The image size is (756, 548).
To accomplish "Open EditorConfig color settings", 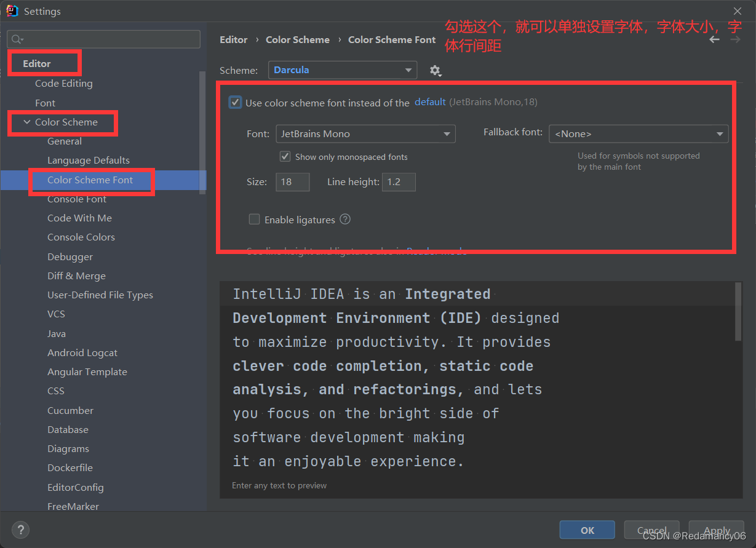I will (x=76, y=487).
